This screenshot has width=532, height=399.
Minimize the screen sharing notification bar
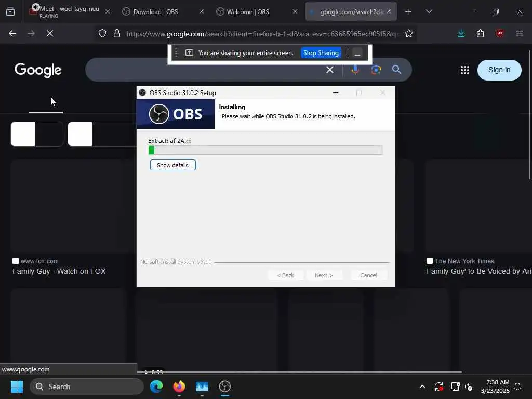[x=357, y=53]
